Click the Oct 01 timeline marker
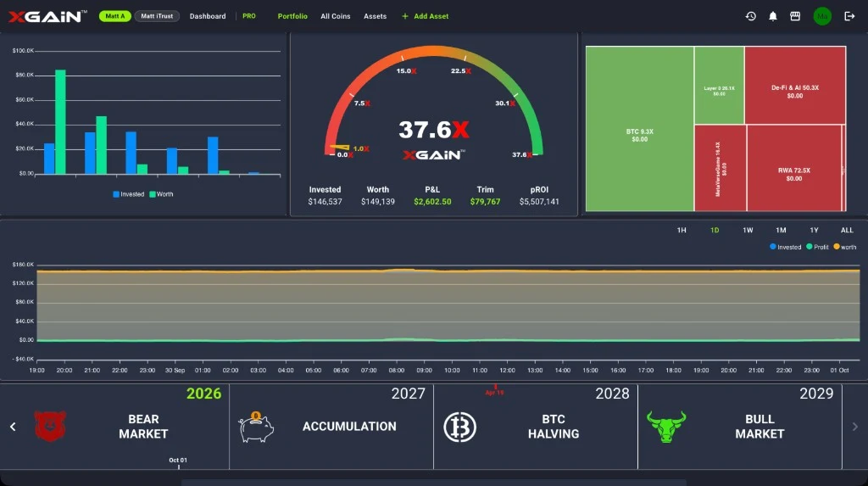The height and width of the screenshot is (486, 868). [x=178, y=463]
